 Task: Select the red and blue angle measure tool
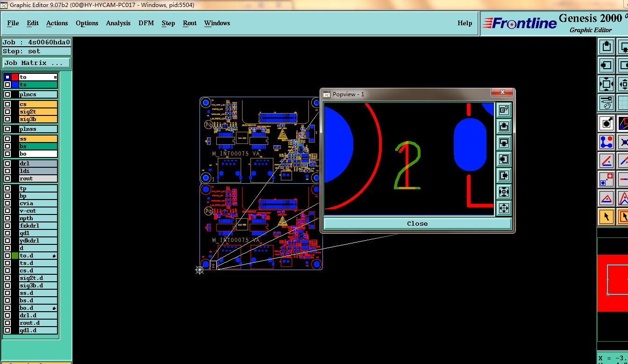point(607,161)
